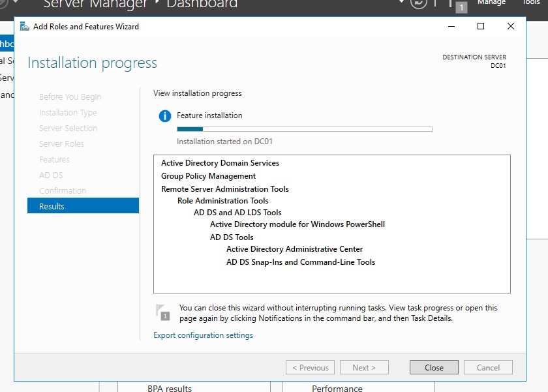
Task: Click the Role Administration Tools entry
Action: [223, 201]
